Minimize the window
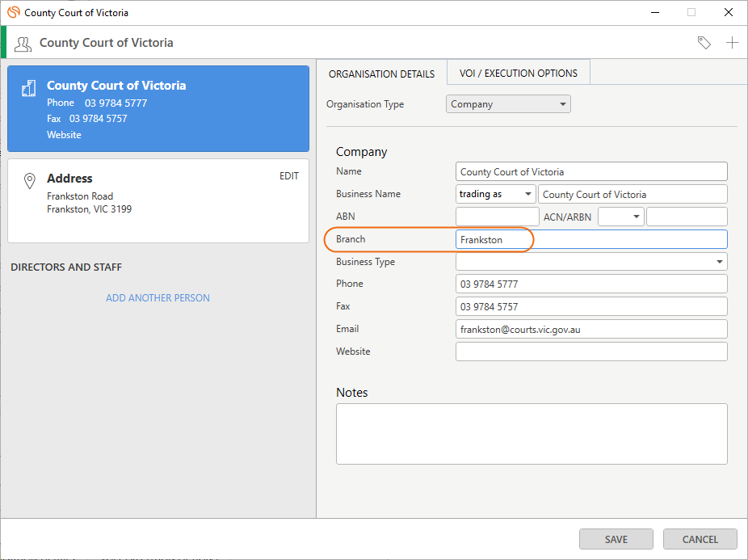 pos(655,12)
